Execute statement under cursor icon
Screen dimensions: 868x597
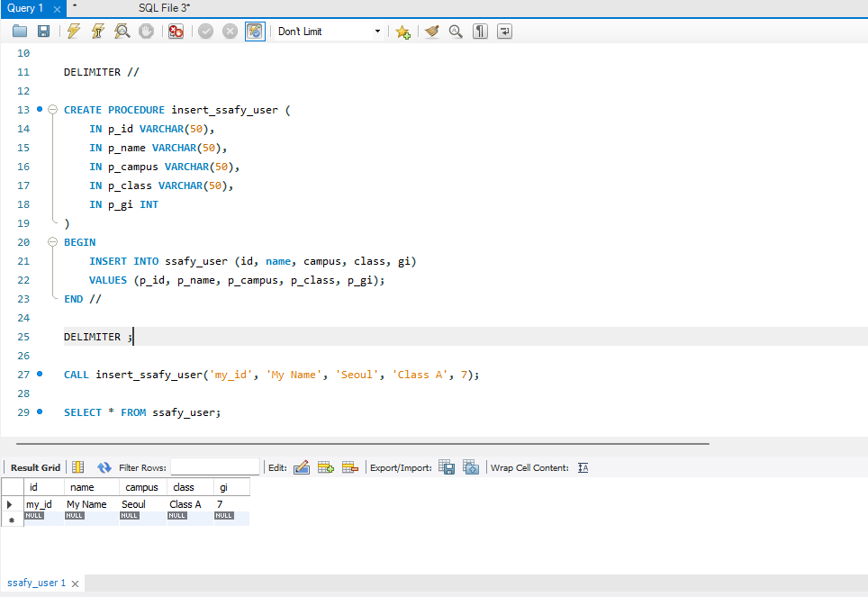[x=98, y=31]
